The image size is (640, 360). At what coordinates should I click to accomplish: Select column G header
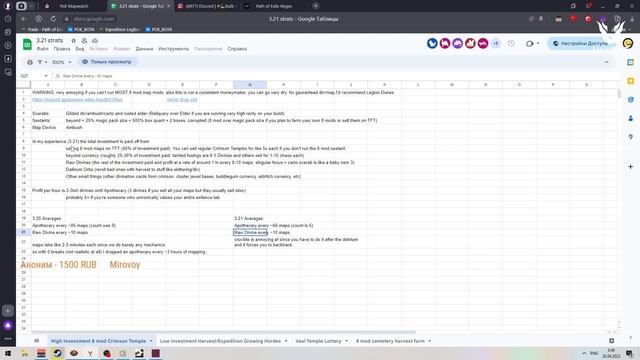250,84
